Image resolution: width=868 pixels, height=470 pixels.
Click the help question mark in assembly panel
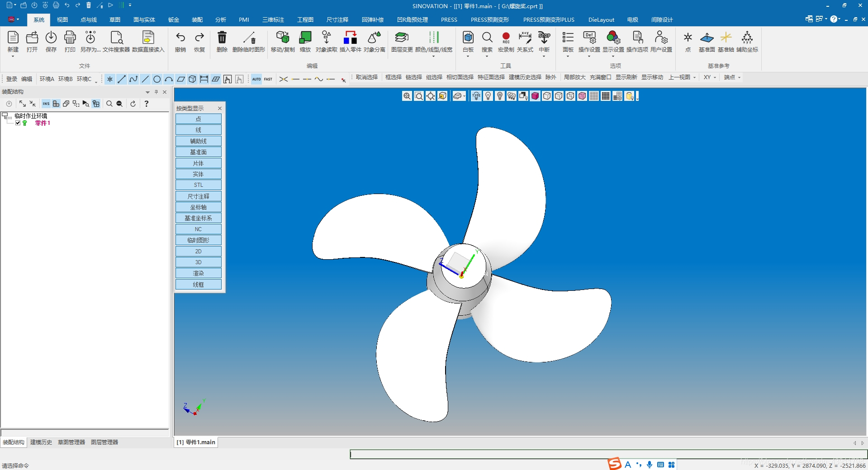tap(146, 104)
